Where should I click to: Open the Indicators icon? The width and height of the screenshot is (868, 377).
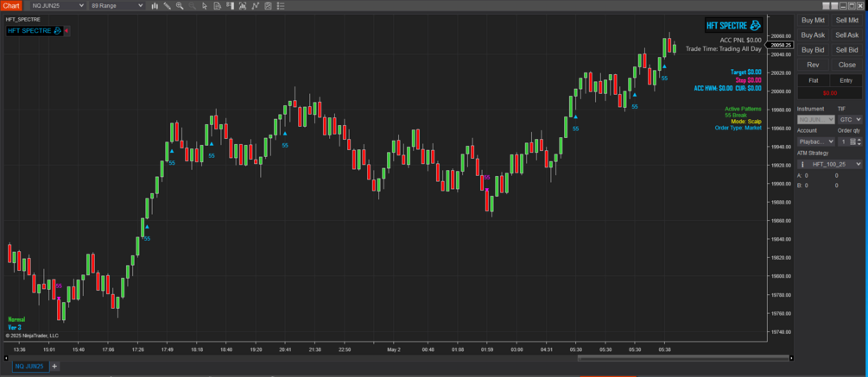(255, 5)
